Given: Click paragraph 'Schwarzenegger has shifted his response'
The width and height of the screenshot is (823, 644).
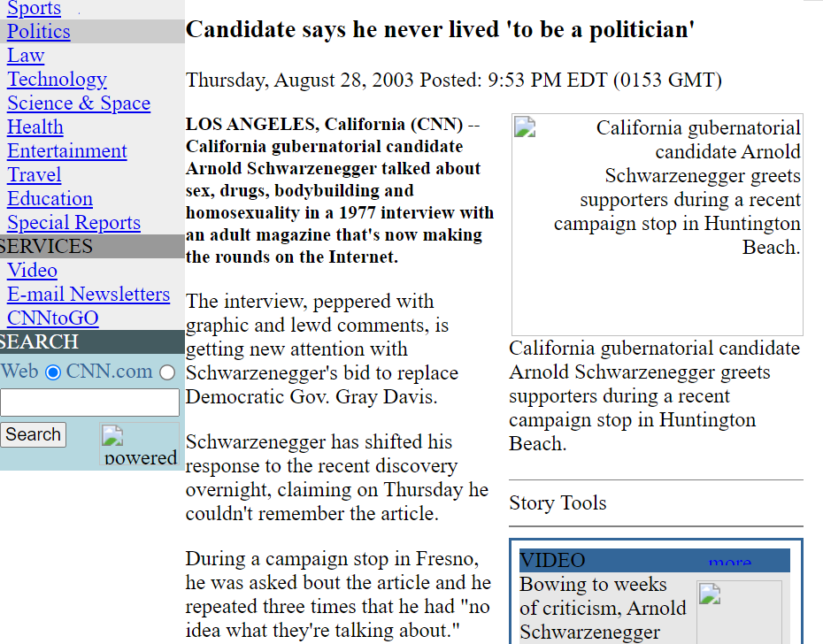Looking at the screenshot, I should [337, 478].
